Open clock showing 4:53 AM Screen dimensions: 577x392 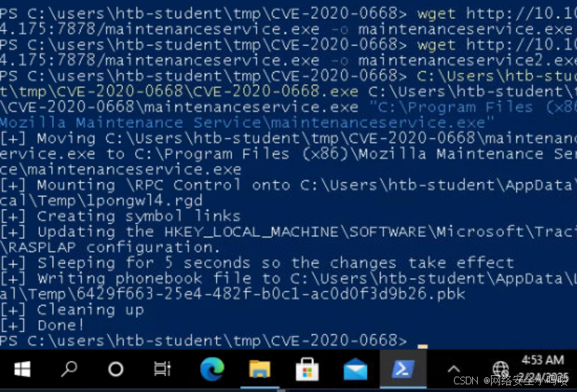point(543,360)
